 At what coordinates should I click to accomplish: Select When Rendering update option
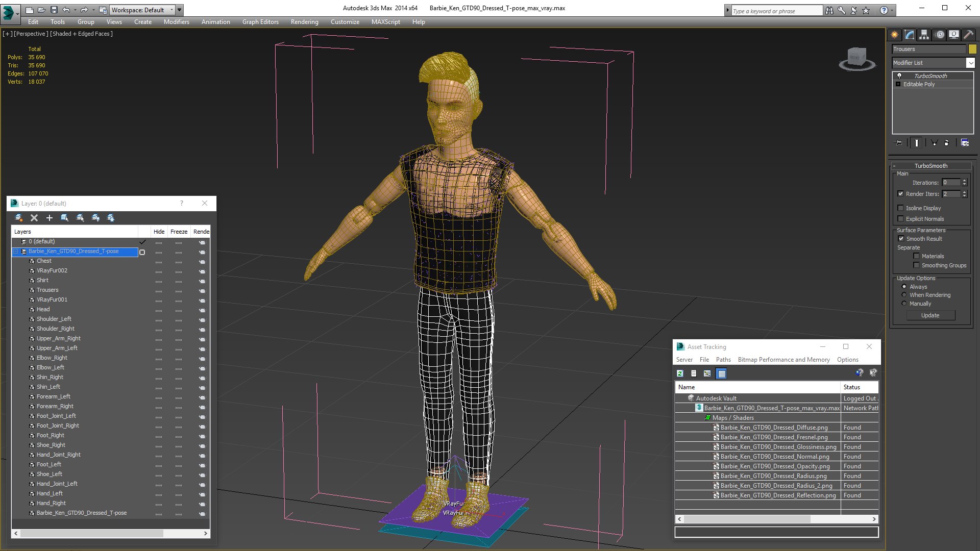tap(904, 295)
